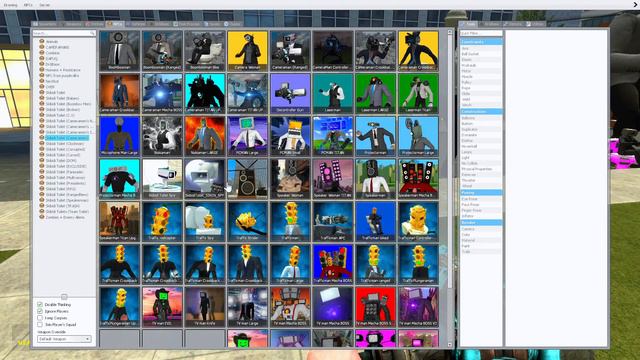Select Zombies + Enemy Aliens category

(65, 217)
